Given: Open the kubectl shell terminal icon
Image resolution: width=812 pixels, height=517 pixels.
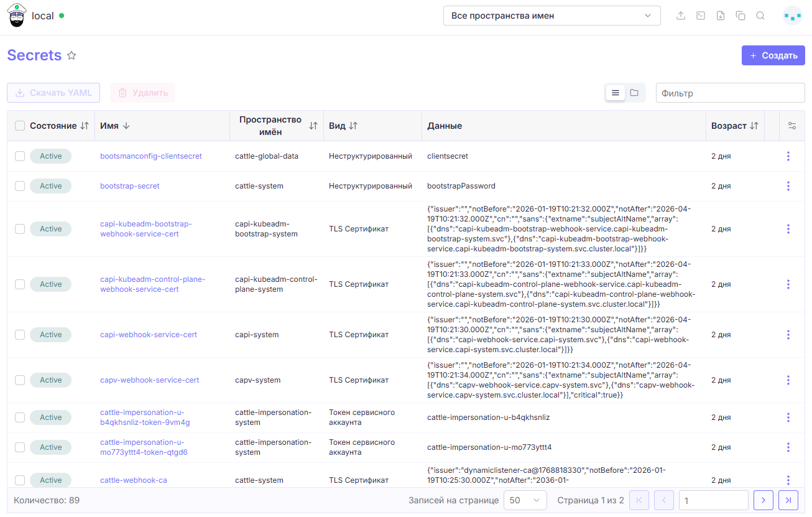Looking at the screenshot, I should 701,16.
